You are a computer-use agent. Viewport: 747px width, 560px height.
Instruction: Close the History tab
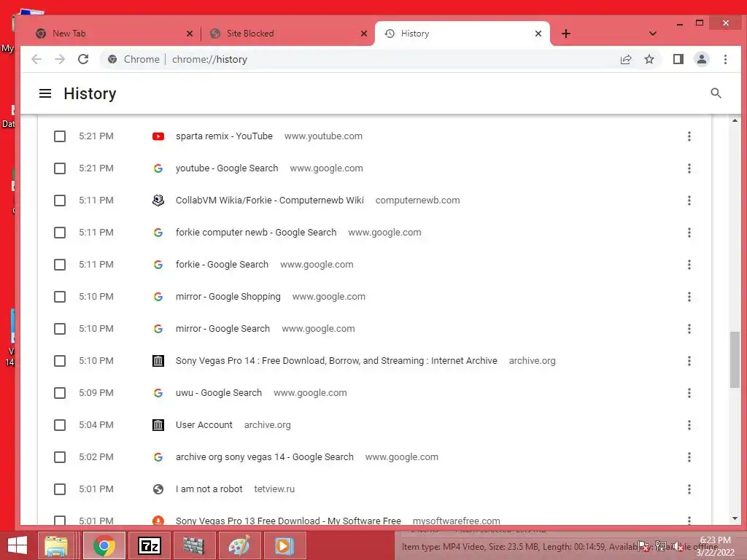point(538,34)
